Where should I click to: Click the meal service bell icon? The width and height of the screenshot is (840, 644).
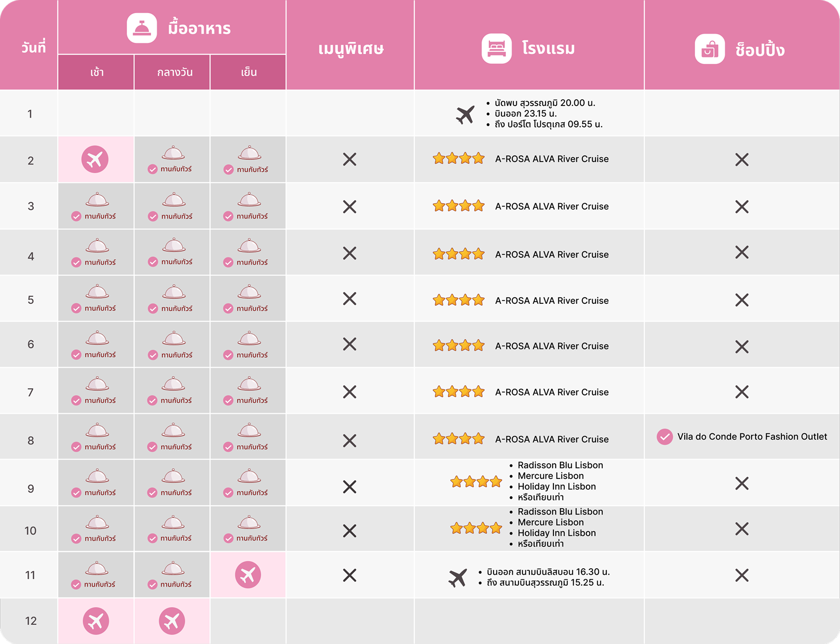coord(142,28)
